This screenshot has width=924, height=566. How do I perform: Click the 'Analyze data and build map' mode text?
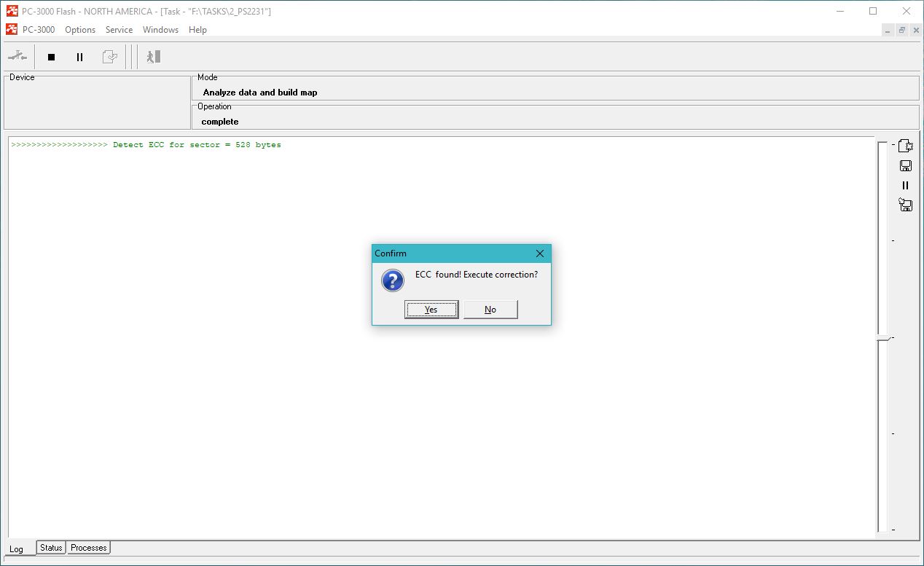(x=260, y=93)
